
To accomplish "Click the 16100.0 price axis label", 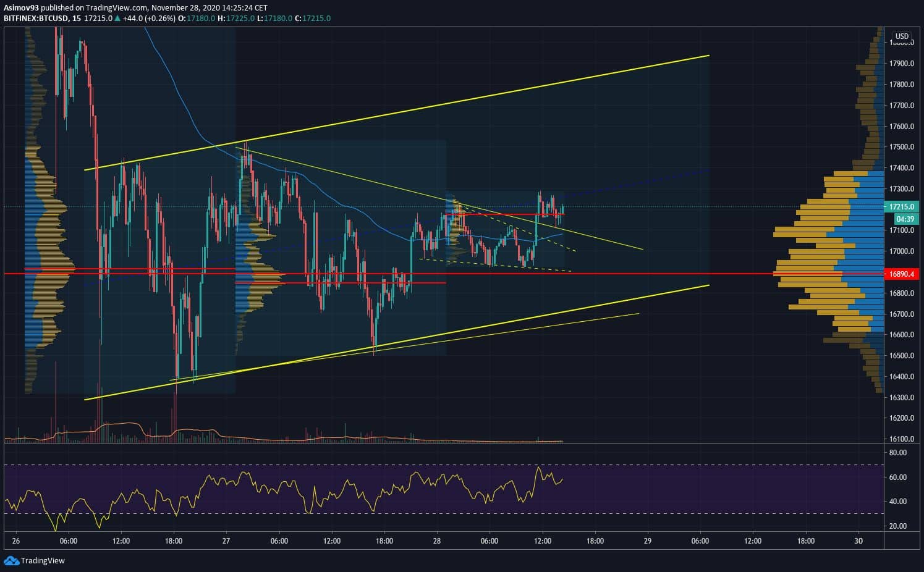I will coord(902,439).
